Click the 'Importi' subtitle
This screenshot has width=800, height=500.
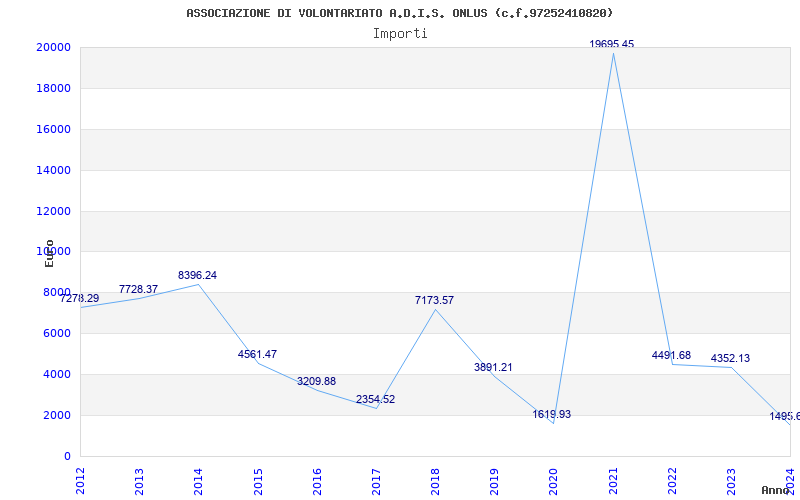(x=400, y=34)
